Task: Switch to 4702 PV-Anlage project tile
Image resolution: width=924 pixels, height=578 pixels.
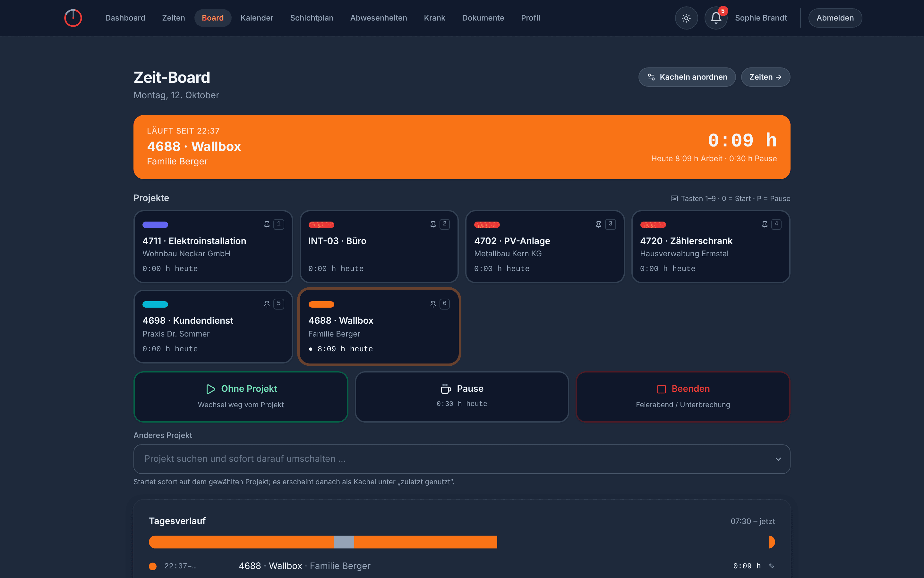Action: 545,247
